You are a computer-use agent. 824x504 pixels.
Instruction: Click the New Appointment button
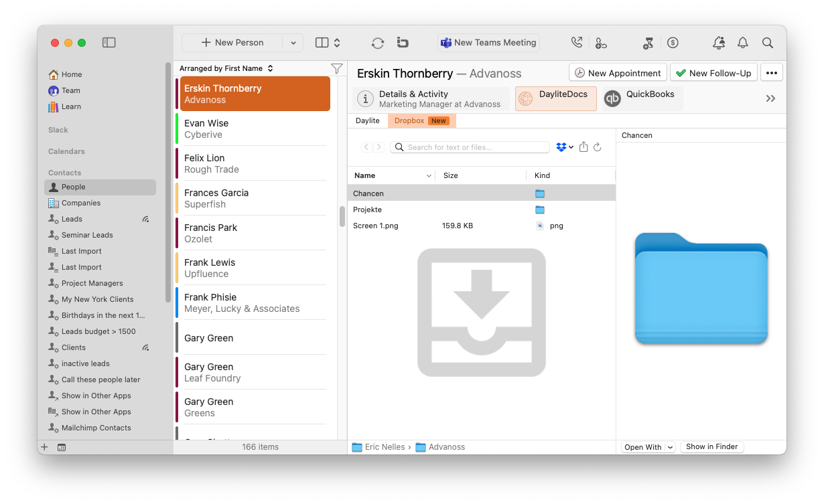click(618, 73)
